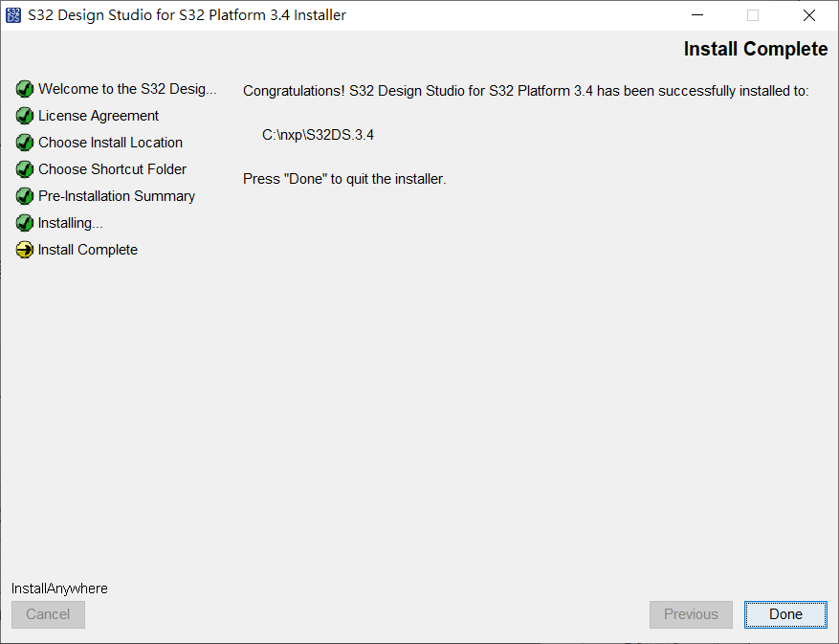
Task: Click the checkmark next to Choose Shortcut Folder
Action: 25,169
